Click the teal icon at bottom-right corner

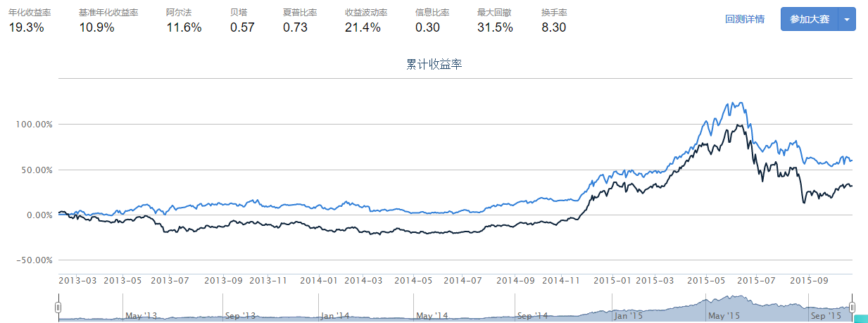860,318
